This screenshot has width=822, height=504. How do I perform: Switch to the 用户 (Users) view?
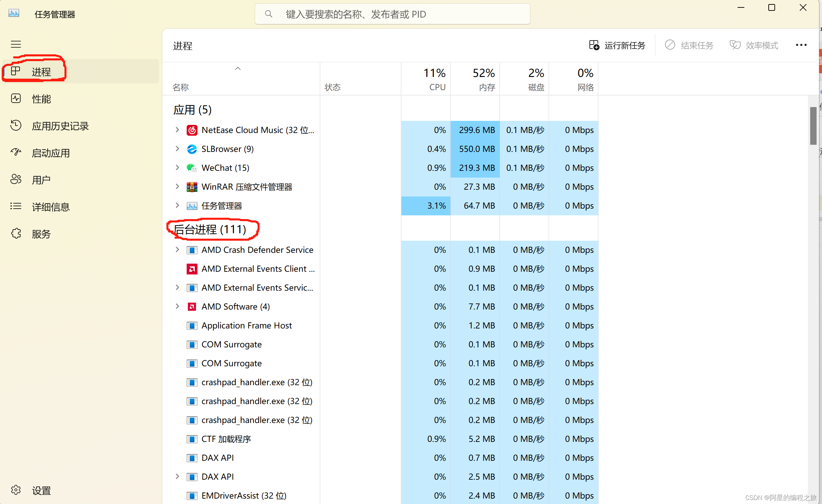point(41,180)
